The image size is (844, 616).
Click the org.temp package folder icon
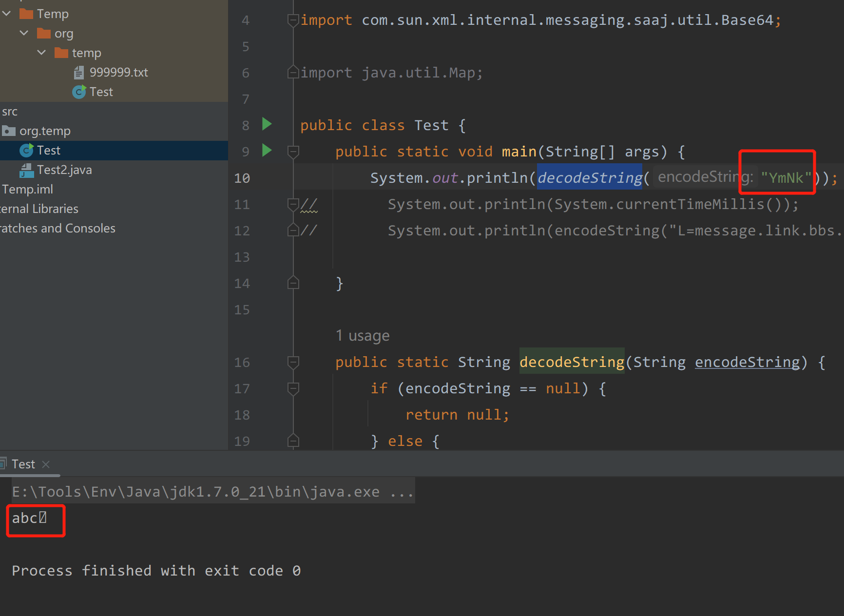(x=9, y=131)
